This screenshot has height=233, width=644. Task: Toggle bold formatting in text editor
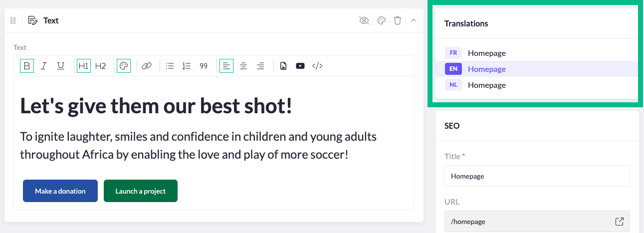click(x=27, y=66)
